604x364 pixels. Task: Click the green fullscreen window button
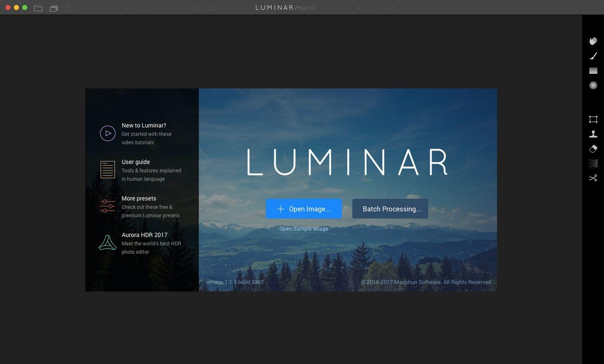(25, 8)
